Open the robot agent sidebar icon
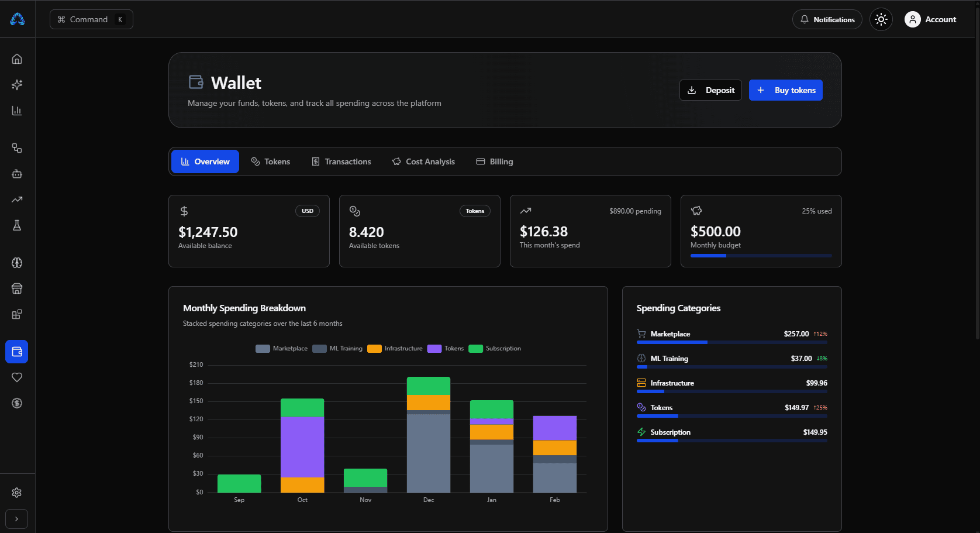980x533 pixels. [x=17, y=174]
